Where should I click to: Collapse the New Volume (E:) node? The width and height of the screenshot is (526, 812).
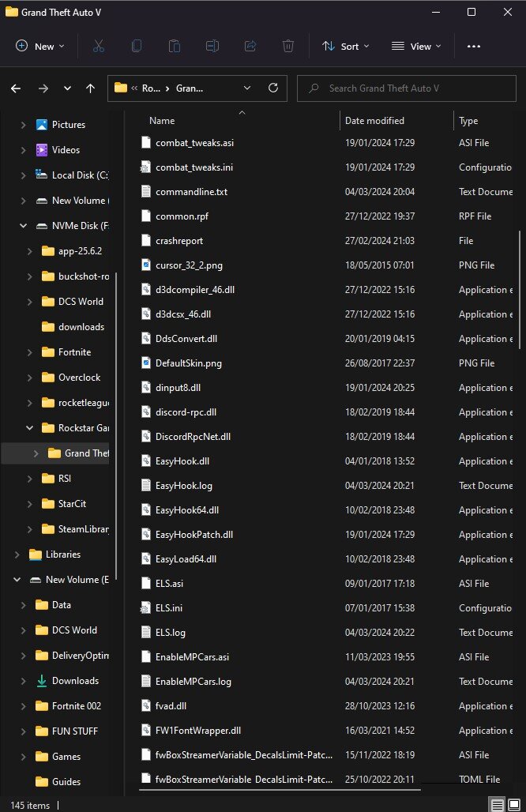pyautogui.click(x=17, y=580)
